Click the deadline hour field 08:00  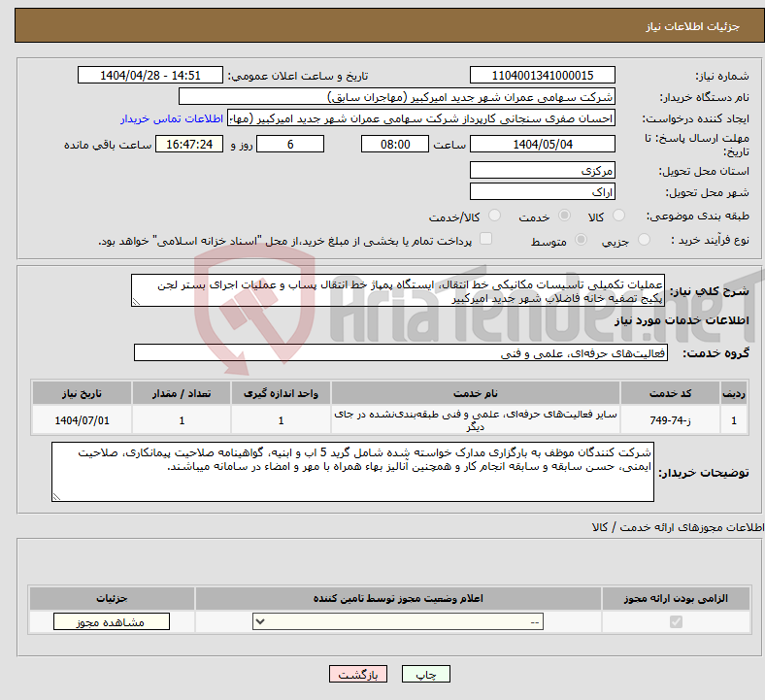click(x=395, y=144)
